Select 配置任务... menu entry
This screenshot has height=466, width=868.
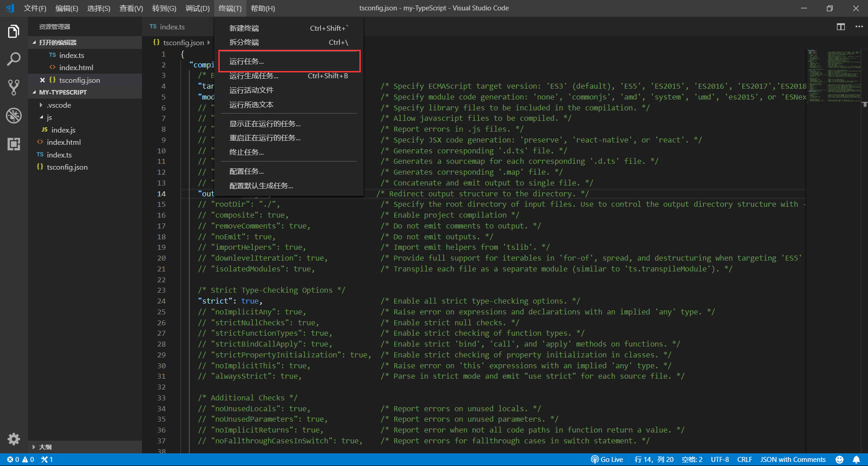click(x=289, y=171)
